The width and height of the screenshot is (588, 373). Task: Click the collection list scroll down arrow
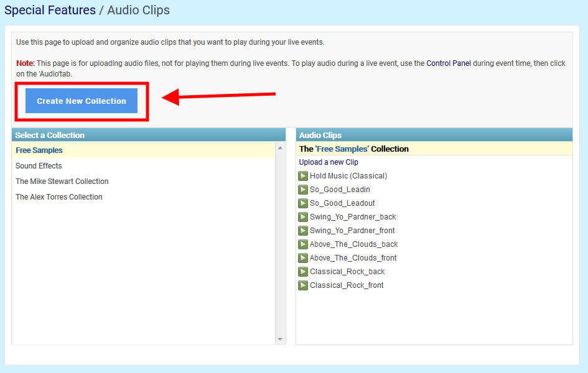[x=280, y=339]
